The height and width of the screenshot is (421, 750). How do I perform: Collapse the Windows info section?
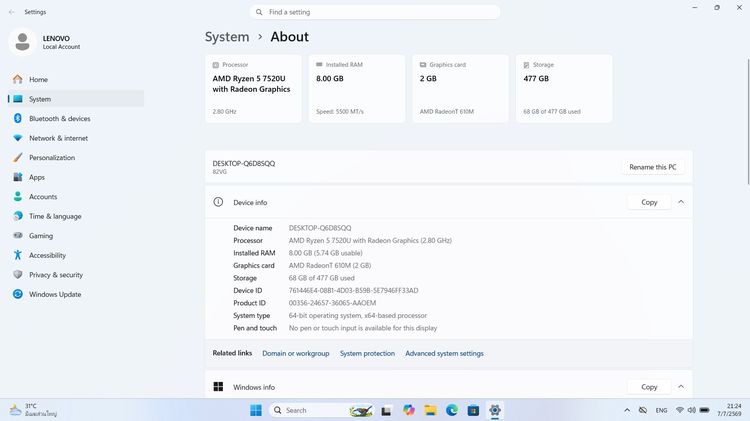pyautogui.click(x=681, y=387)
